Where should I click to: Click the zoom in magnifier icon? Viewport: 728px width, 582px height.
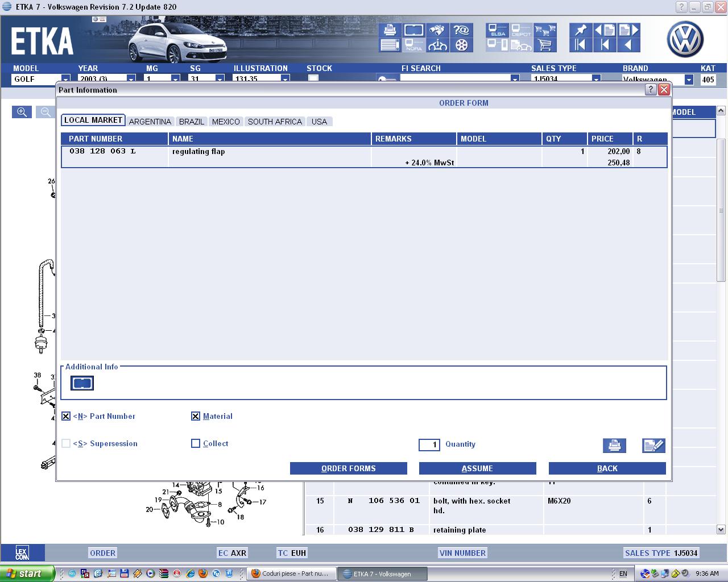(22, 112)
